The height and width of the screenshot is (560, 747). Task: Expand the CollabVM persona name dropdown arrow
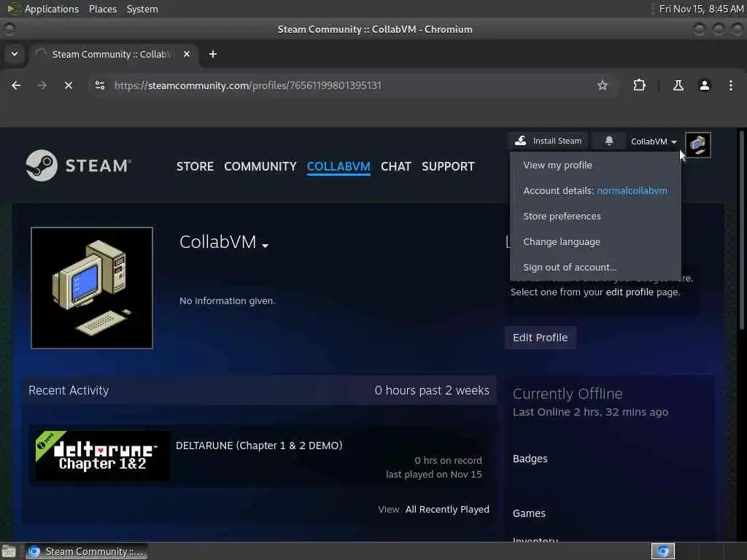266,245
